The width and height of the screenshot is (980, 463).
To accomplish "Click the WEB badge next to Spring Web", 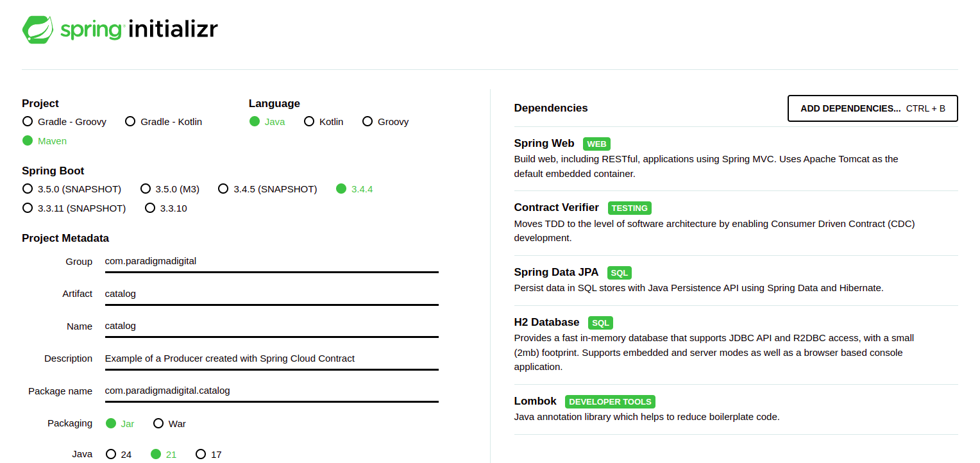I will [x=596, y=144].
